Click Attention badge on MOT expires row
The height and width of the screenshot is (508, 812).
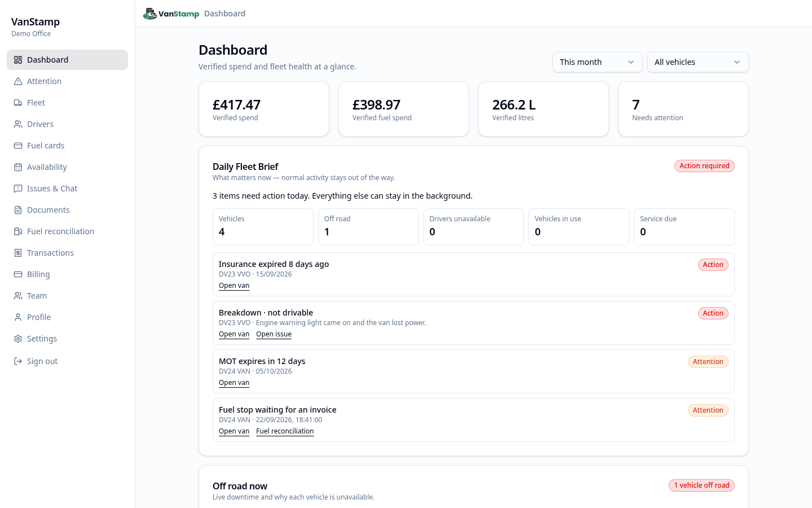coord(708,362)
